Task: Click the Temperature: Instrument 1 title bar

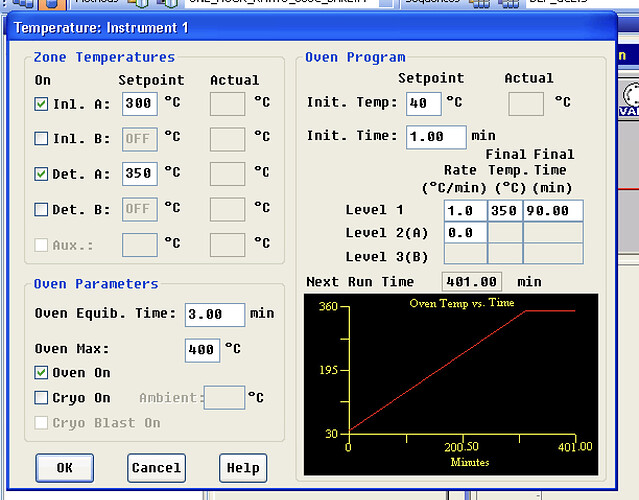Action: 312,28
